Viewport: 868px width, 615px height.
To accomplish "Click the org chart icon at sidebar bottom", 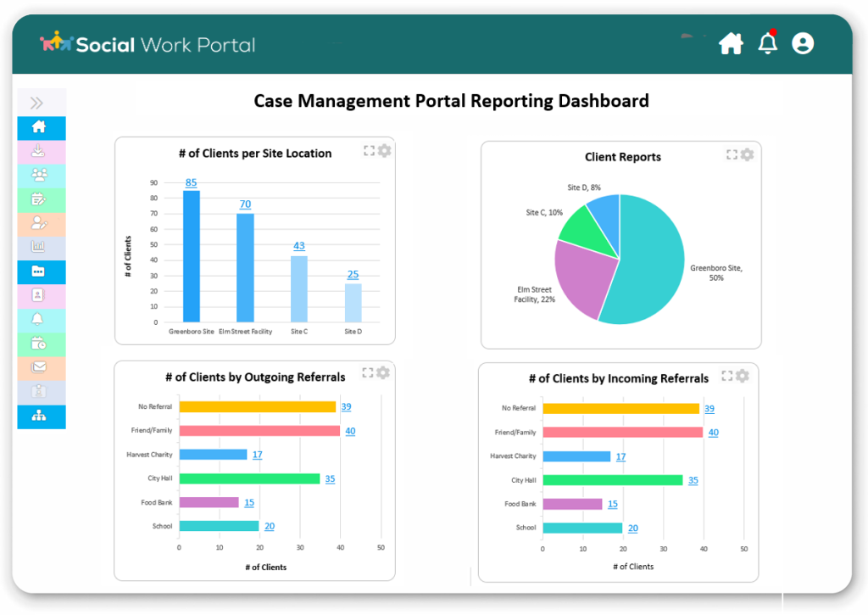I will coord(41,416).
